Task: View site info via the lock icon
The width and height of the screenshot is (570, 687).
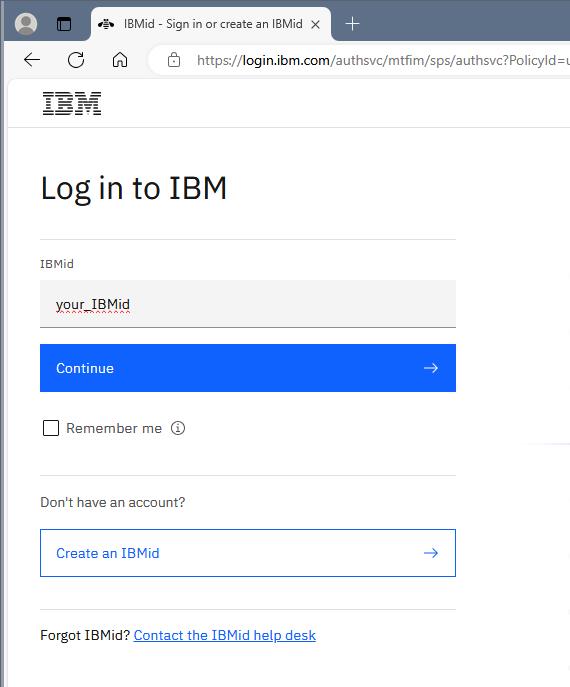Action: pos(174,60)
